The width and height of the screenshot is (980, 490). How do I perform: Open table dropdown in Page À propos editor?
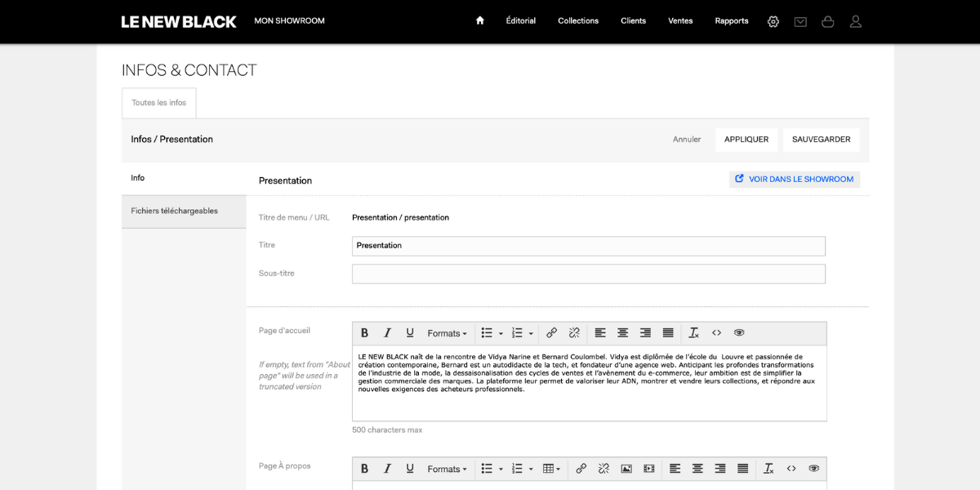click(552, 469)
